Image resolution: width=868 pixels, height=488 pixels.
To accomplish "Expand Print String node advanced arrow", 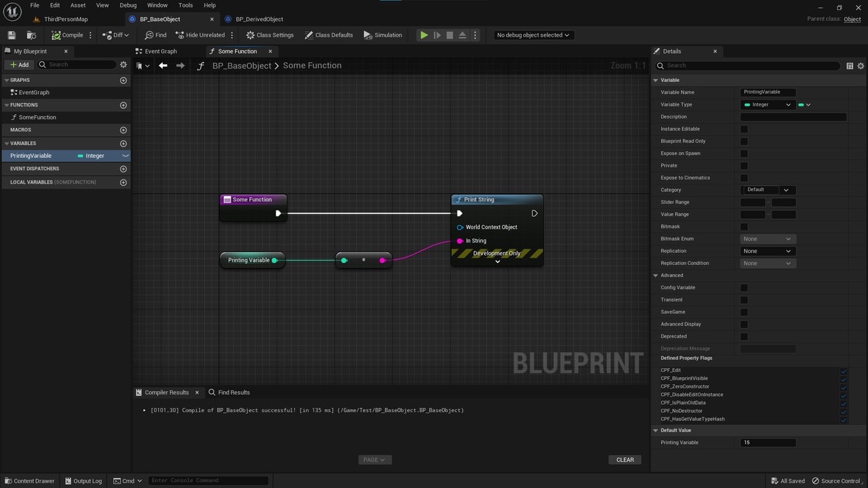I will [497, 262].
